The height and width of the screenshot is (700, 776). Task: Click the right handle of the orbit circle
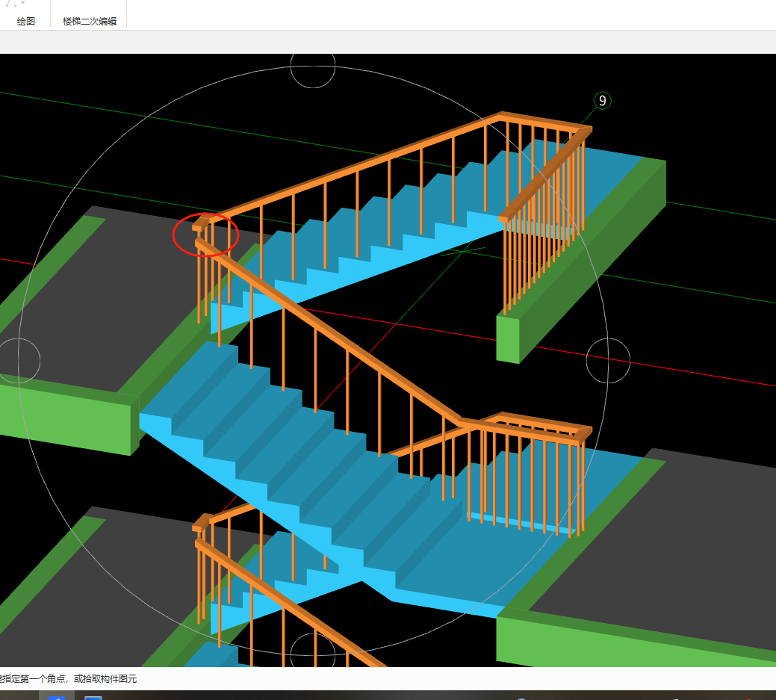click(x=608, y=361)
